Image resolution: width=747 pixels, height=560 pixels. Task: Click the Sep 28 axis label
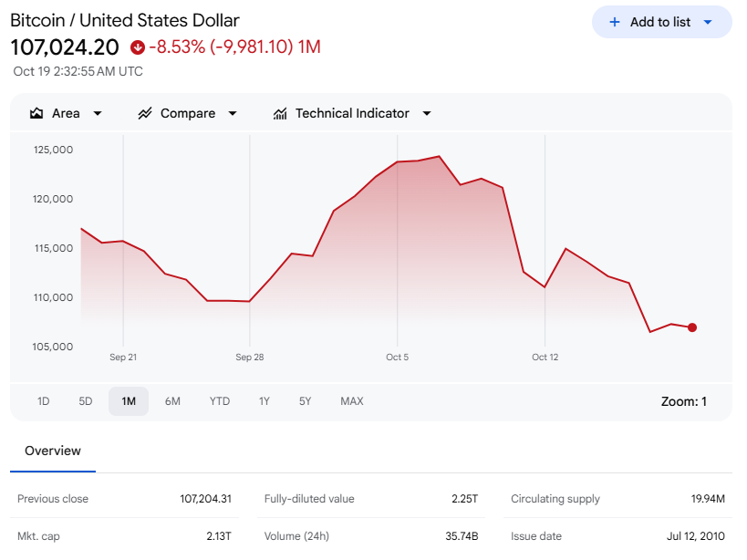[250, 358]
